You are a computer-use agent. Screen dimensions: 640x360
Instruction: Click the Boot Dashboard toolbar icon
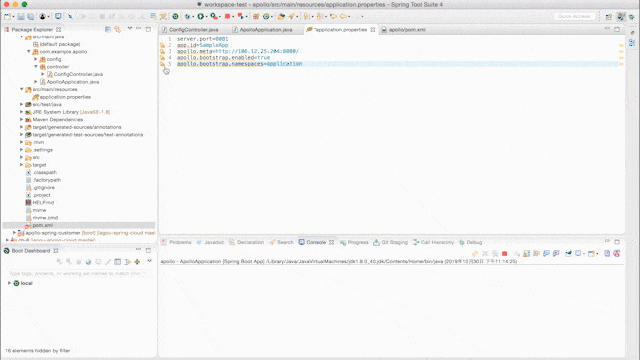click(175, 16)
